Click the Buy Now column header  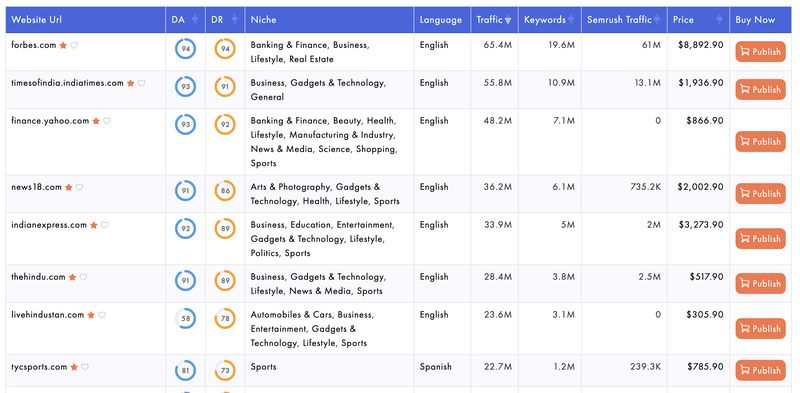coord(760,20)
